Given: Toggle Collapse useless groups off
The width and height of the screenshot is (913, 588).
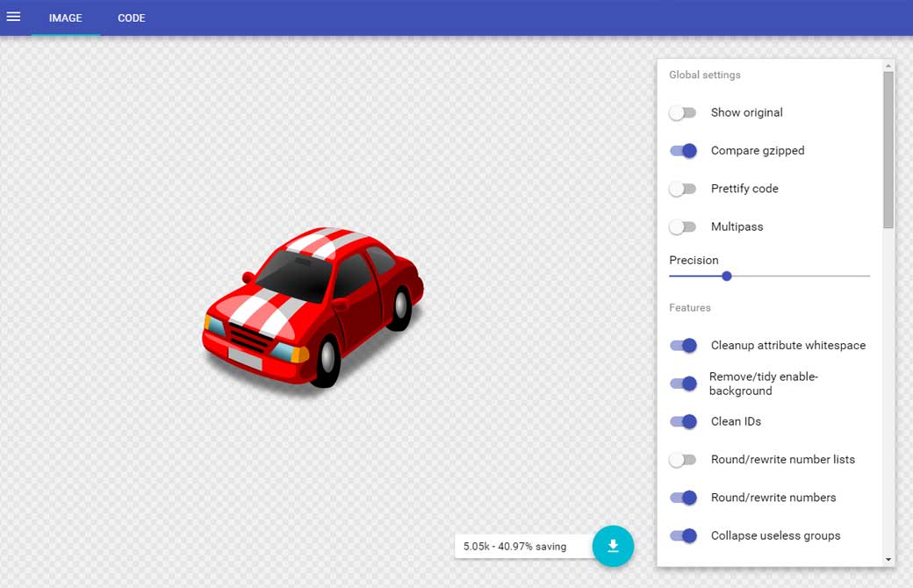Looking at the screenshot, I should (683, 536).
